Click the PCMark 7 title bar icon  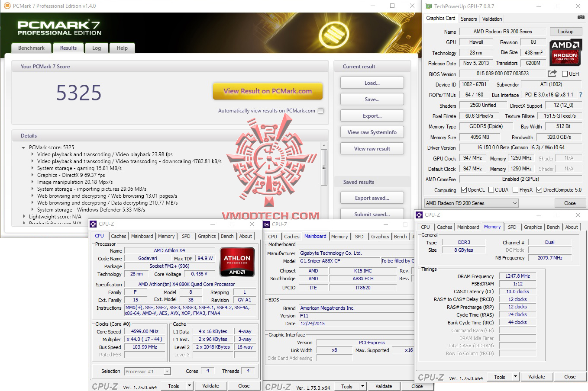point(7,6)
